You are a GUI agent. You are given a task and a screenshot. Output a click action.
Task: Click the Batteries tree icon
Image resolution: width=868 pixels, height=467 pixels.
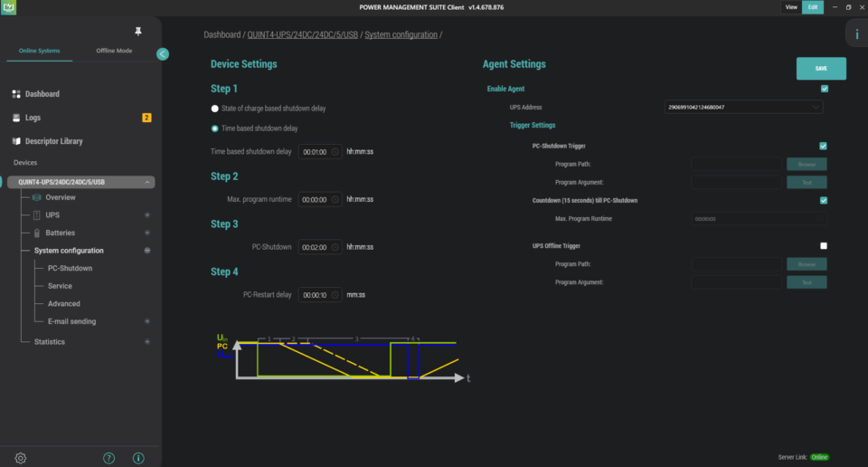36,233
